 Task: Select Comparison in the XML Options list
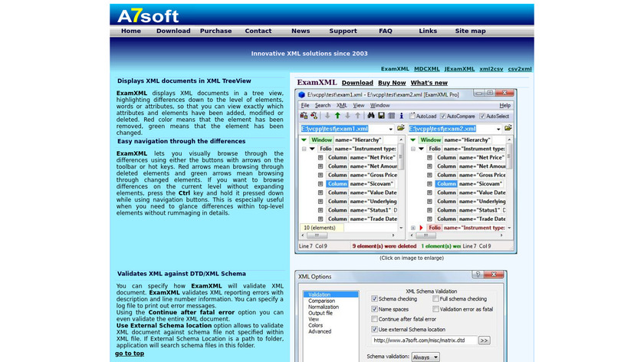(321, 301)
